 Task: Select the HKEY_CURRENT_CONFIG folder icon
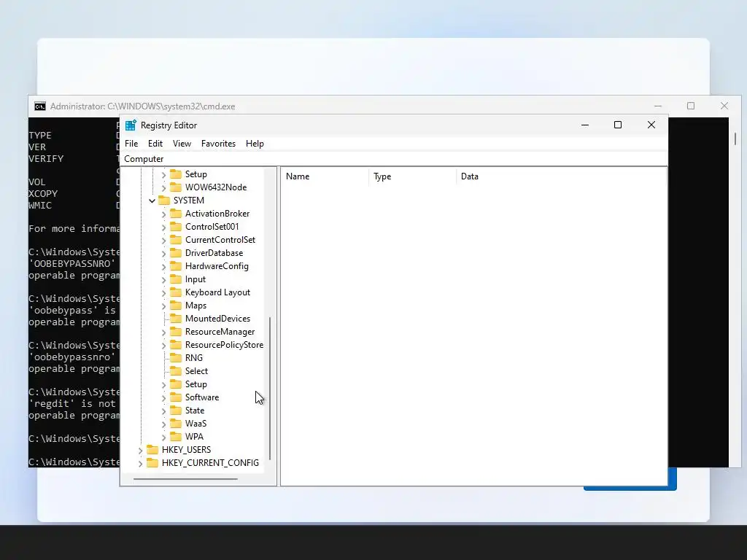(152, 462)
